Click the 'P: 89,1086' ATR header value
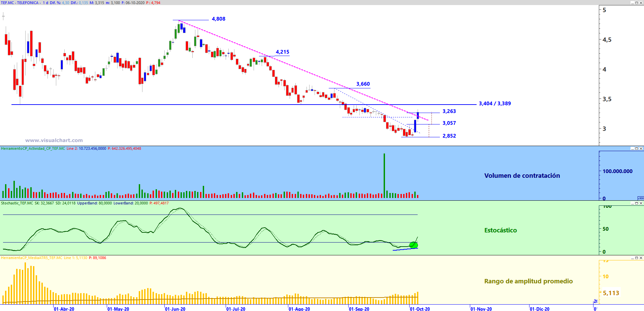The image size is (644, 311). 97,258
